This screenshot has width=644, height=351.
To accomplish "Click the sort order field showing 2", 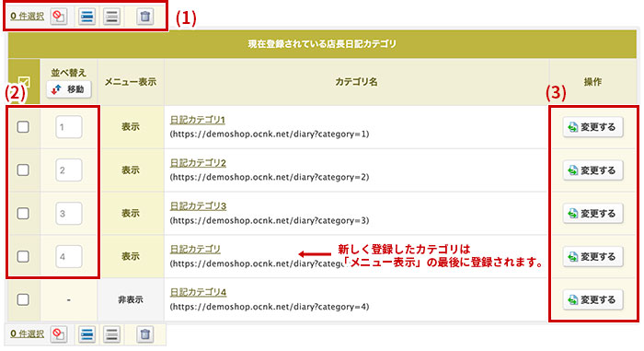I will (69, 170).
